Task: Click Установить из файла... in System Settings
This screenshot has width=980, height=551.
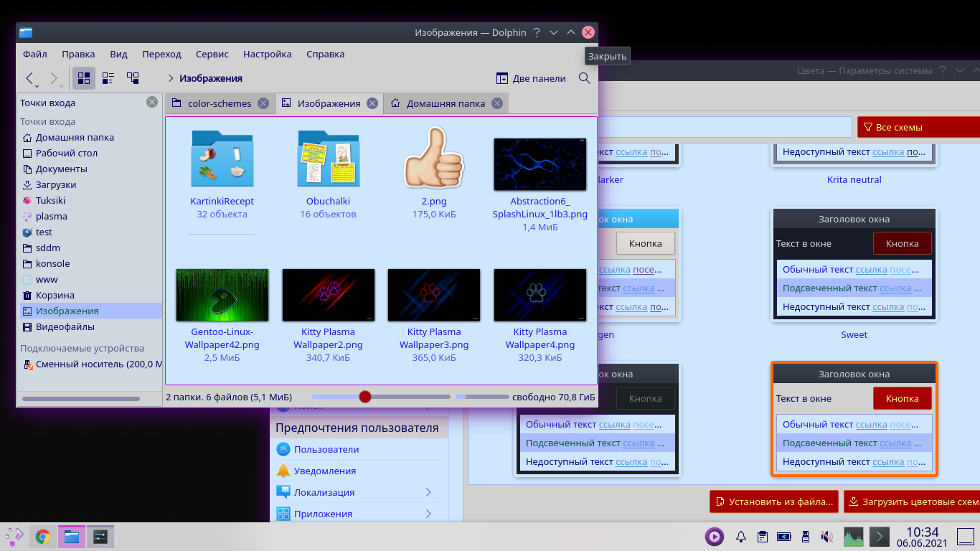Action: (774, 501)
